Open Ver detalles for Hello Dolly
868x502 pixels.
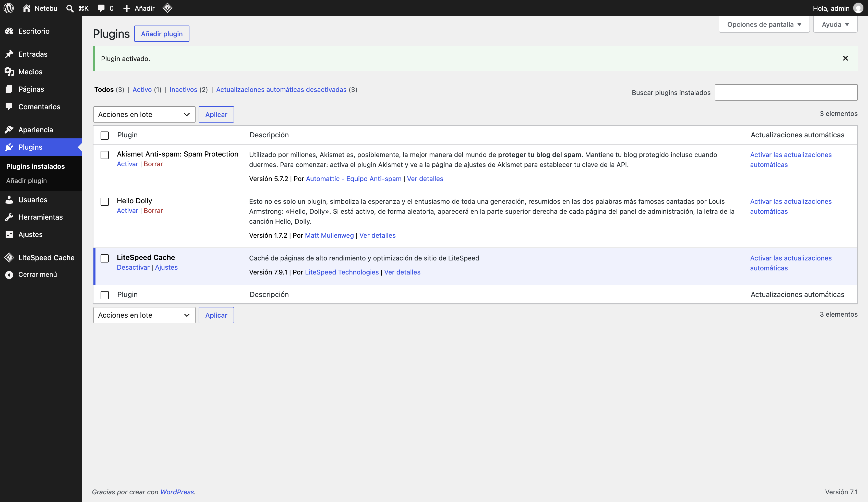[378, 235]
